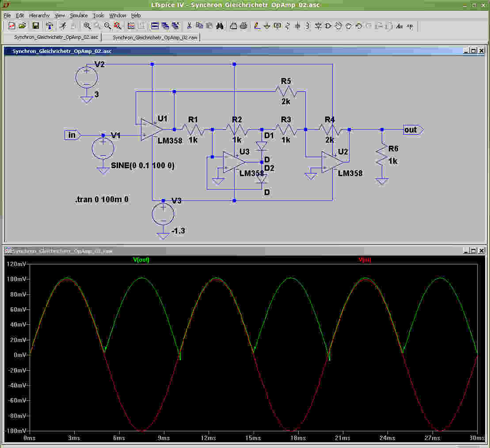Select the Text 'Aa' tool

(399, 26)
